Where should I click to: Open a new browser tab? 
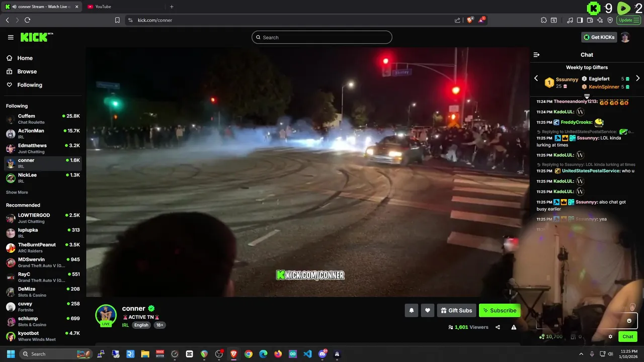tap(172, 7)
